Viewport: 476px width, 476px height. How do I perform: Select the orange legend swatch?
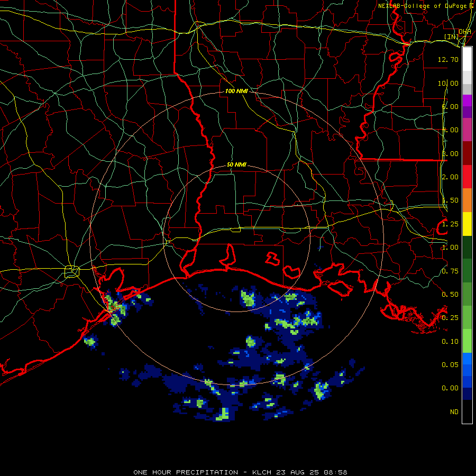tap(467, 200)
